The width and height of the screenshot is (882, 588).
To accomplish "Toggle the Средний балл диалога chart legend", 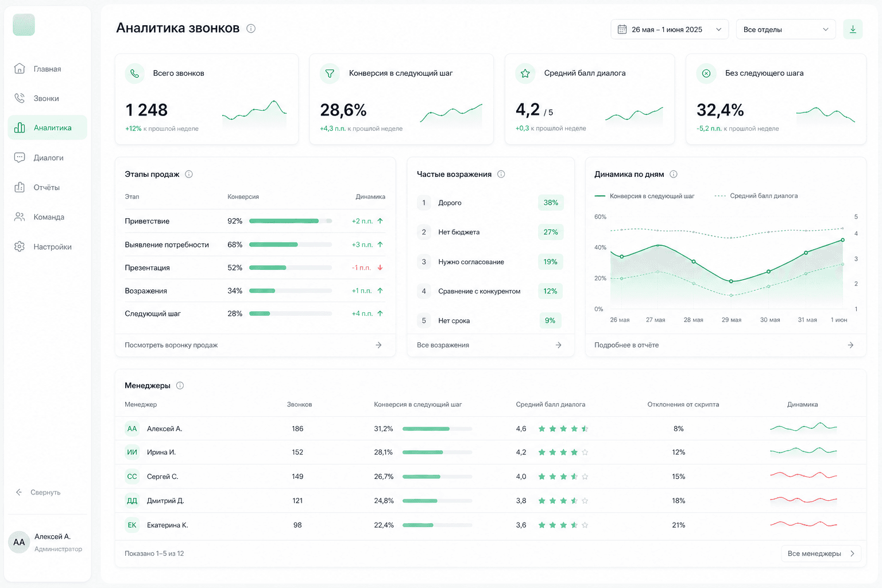I will point(756,196).
